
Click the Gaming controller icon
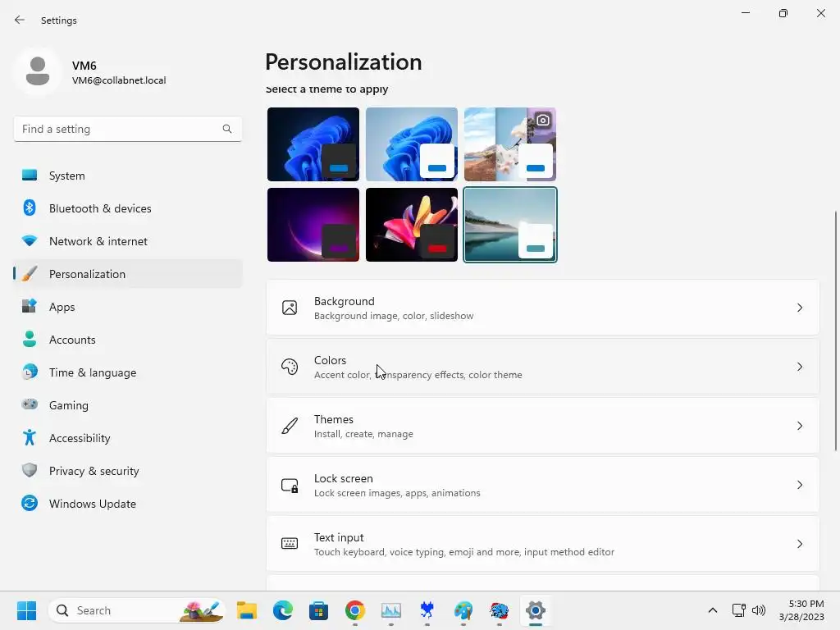[30, 404]
